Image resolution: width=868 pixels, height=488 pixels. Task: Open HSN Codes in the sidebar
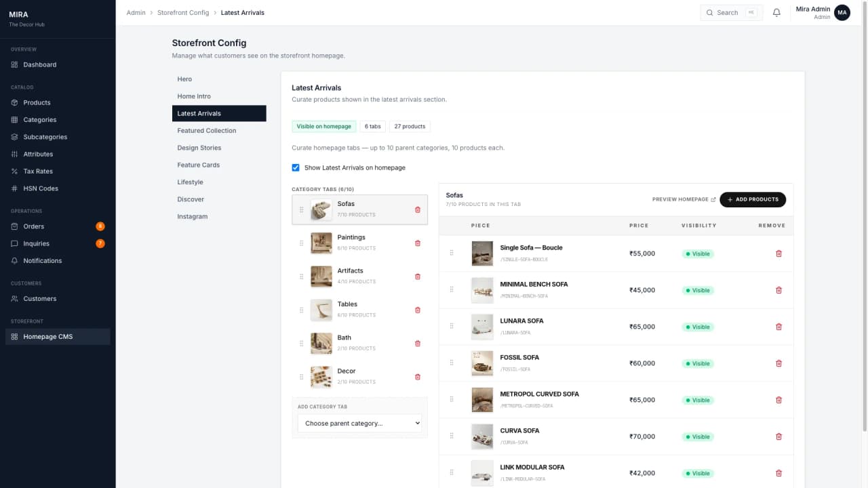tap(58, 188)
